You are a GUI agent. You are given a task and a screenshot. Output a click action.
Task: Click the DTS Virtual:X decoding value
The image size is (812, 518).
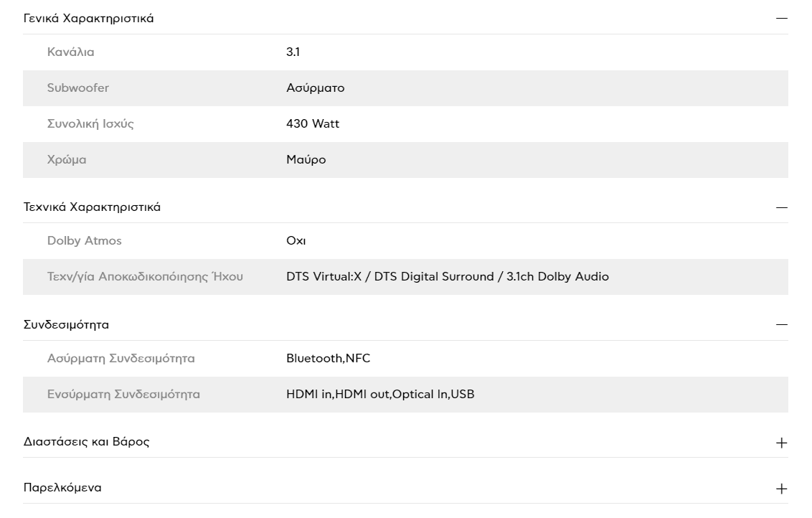(x=448, y=277)
